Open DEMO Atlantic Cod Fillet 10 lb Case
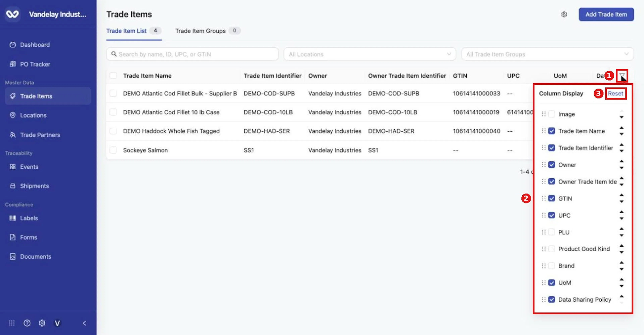This screenshot has width=644, height=335. click(x=171, y=112)
